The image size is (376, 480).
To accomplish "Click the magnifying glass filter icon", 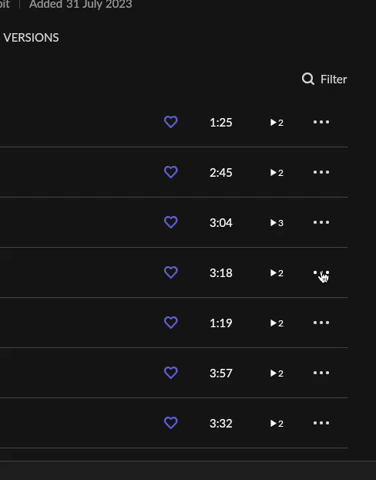I will (308, 79).
